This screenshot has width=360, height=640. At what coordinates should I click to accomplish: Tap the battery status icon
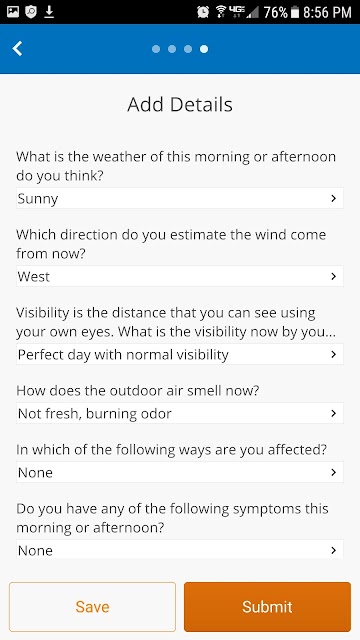pos(295,13)
